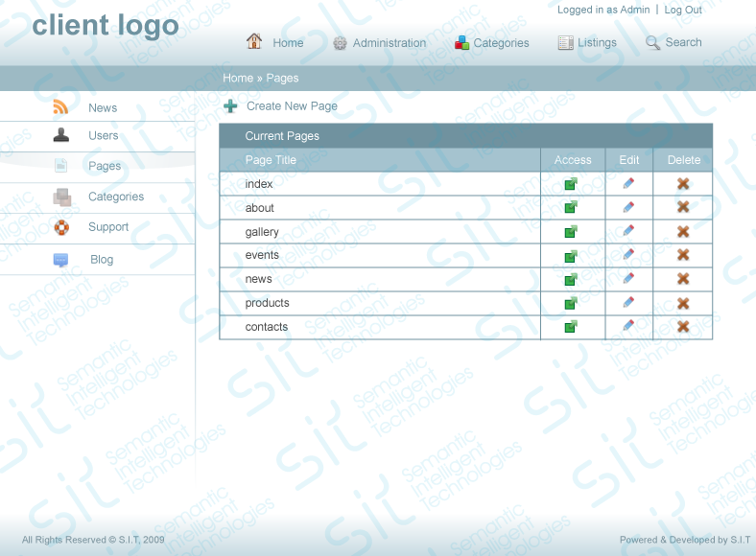Open the Categories item in left sidebar
Image resolution: width=756 pixels, height=556 pixels.
[x=116, y=197]
